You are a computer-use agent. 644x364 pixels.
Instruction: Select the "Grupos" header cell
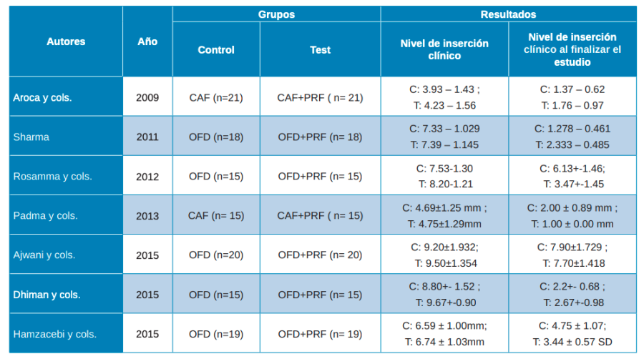click(276, 14)
